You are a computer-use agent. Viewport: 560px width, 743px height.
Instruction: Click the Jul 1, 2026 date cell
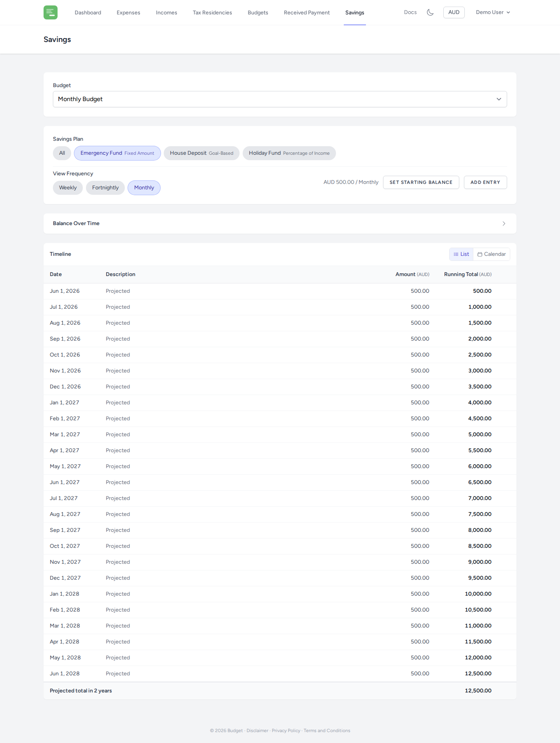[x=64, y=307]
